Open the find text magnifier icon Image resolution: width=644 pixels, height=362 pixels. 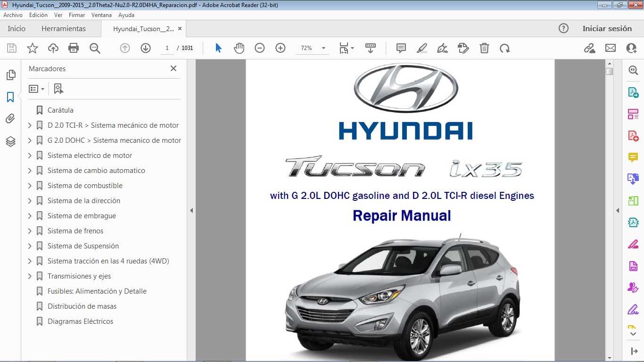tap(95, 48)
